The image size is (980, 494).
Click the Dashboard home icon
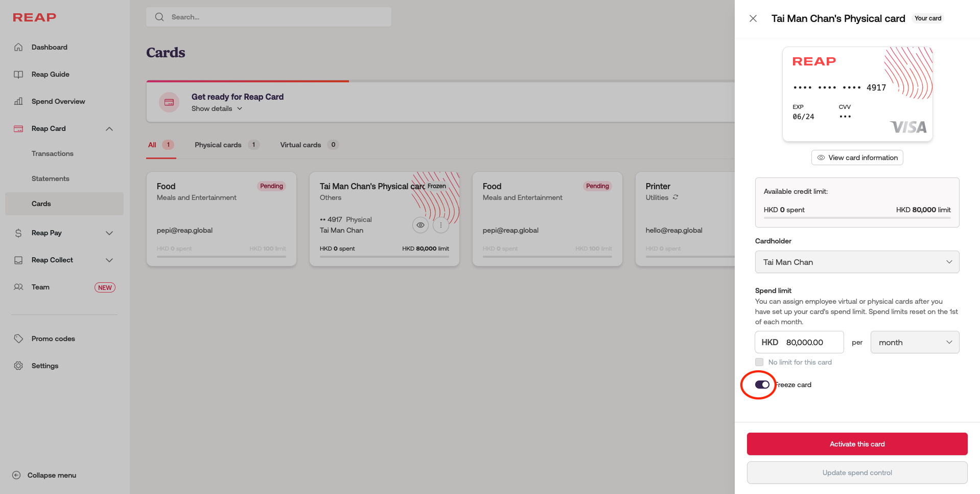tap(18, 47)
